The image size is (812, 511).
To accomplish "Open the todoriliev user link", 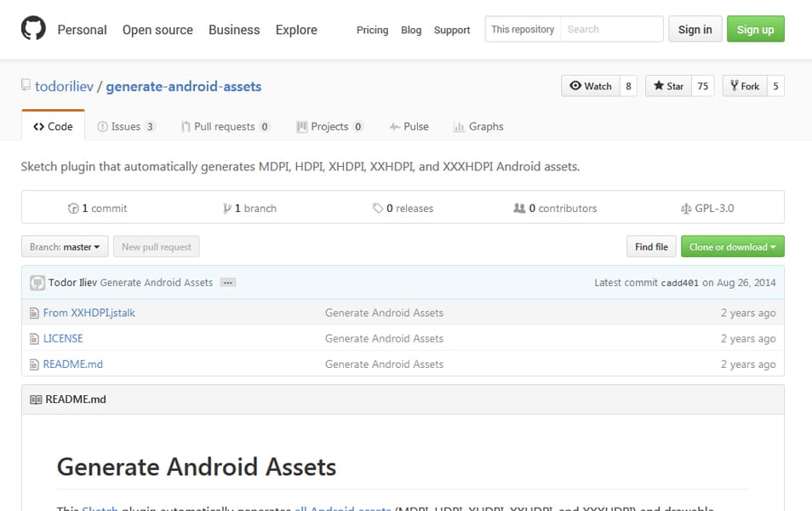I will tap(64, 86).
